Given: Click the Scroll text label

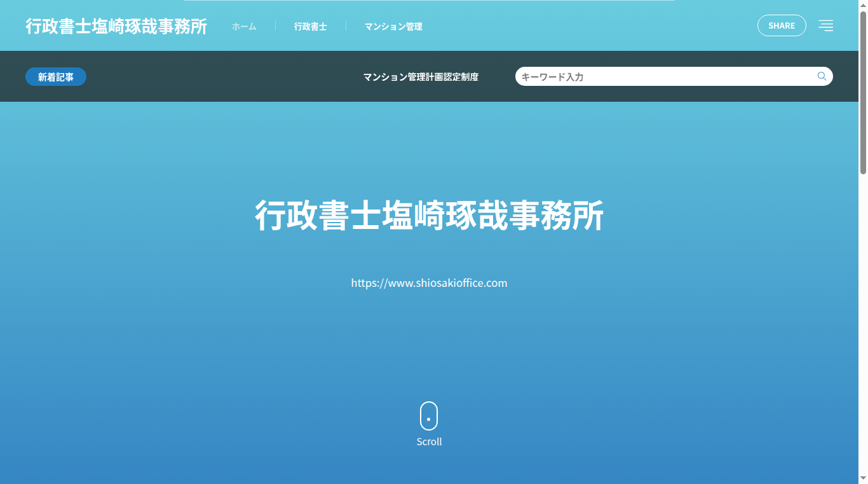Looking at the screenshot, I should point(429,441).
